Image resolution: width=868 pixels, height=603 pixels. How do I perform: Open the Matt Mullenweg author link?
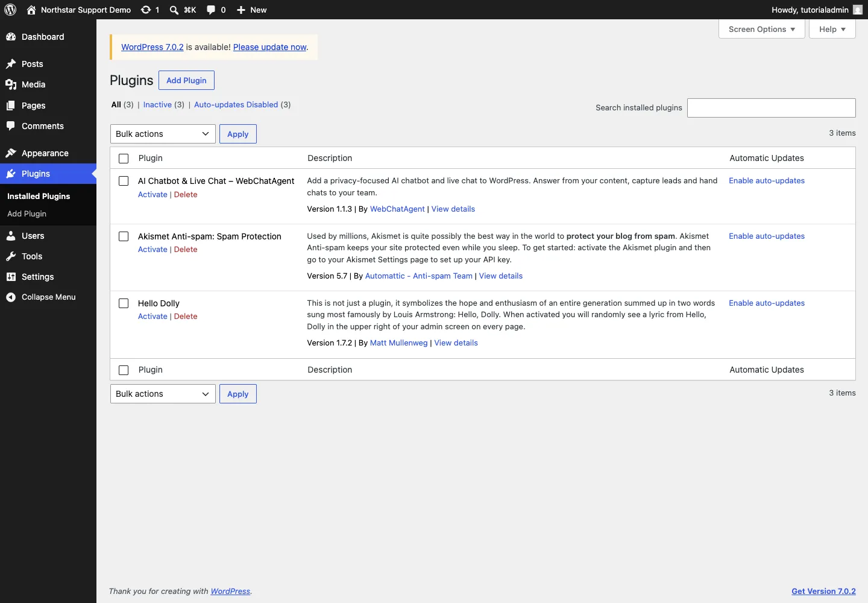[398, 343]
